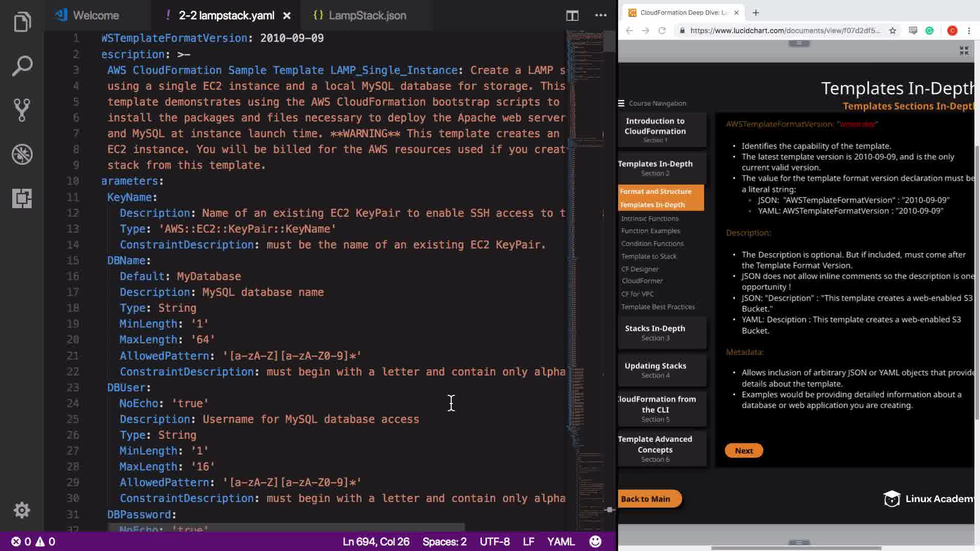Collapse Lucidchart fullscreen view icon

tap(964, 51)
